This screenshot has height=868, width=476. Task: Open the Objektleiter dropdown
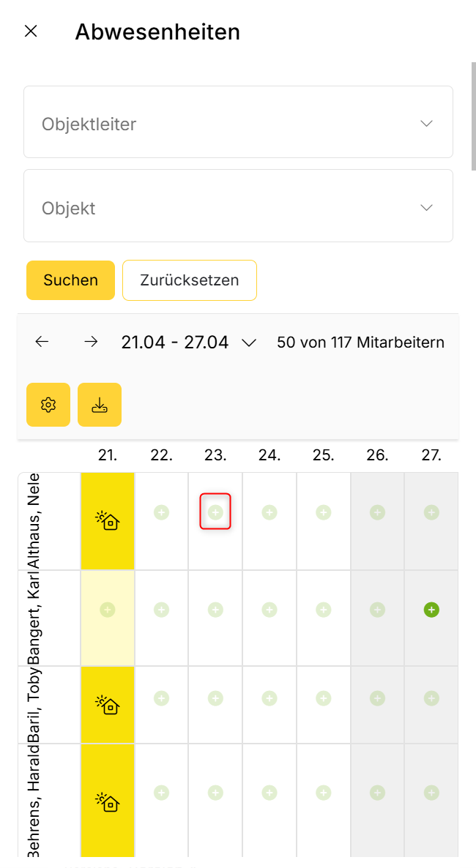[238, 124]
